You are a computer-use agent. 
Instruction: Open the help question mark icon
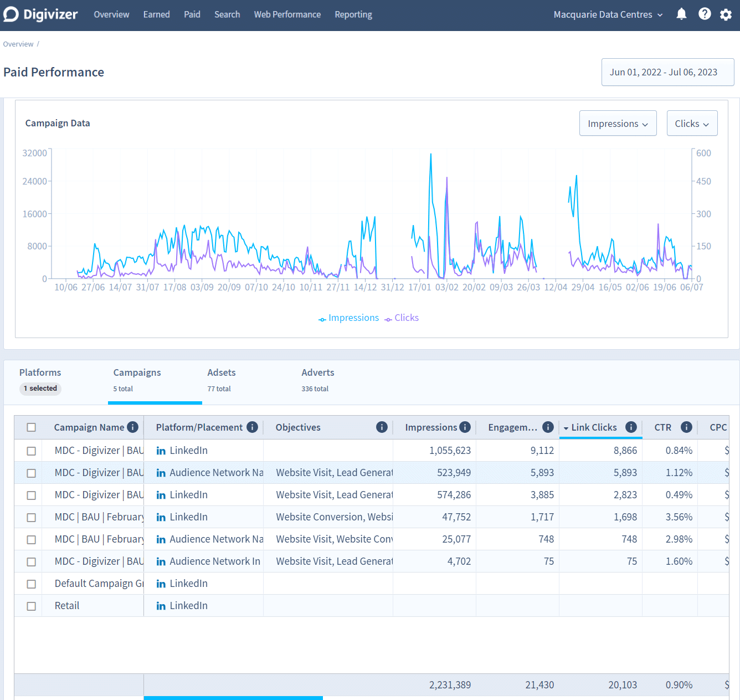coord(705,14)
